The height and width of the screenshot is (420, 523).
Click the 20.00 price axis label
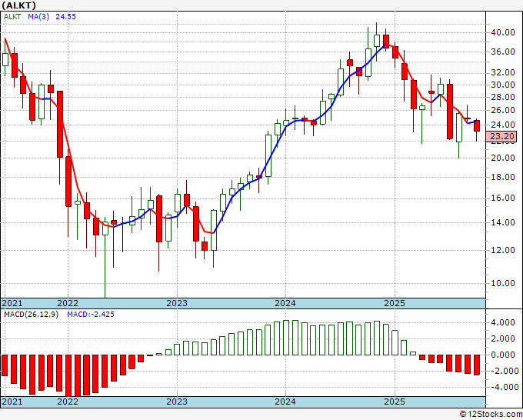pyautogui.click(x=503, y=158)
